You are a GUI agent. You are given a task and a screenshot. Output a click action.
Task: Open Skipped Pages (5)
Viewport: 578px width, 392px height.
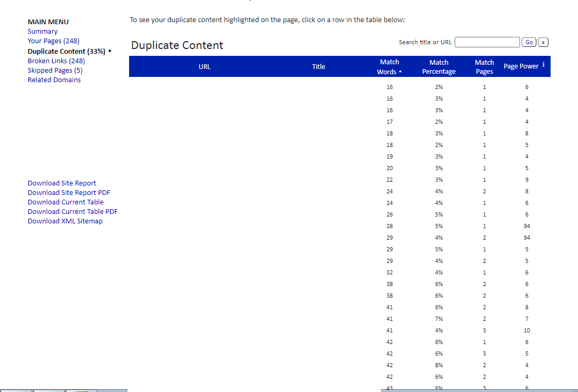coord(55,71)
